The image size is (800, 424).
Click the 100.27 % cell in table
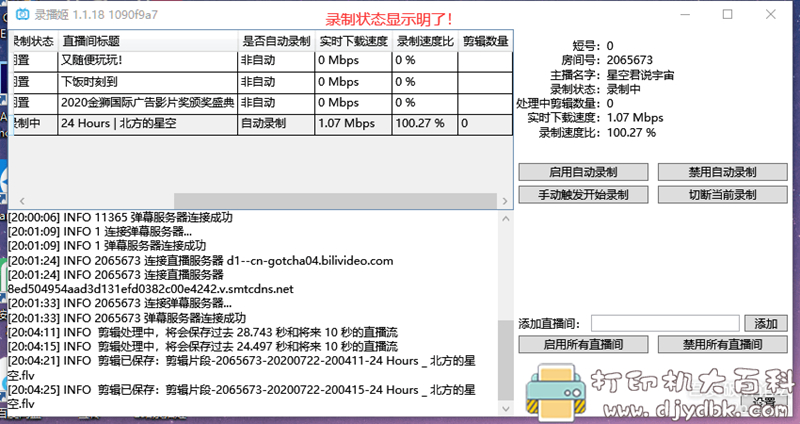click(425, 124)
